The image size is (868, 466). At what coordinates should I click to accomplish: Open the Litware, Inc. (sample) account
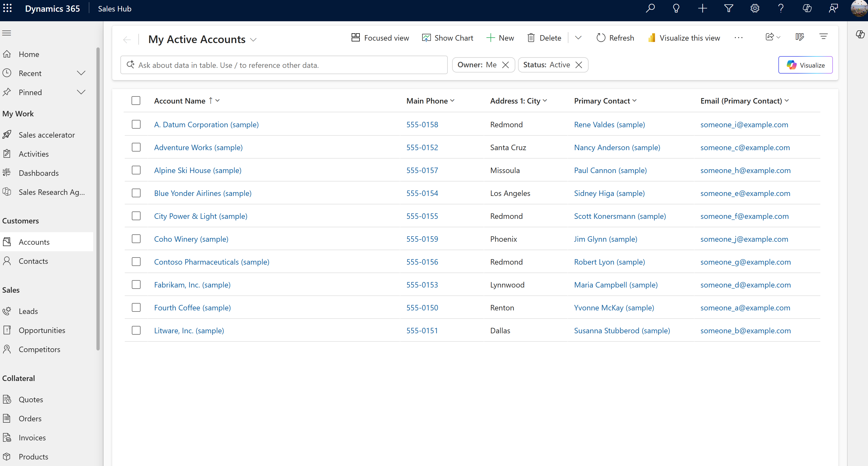click(x=189, y=331)
